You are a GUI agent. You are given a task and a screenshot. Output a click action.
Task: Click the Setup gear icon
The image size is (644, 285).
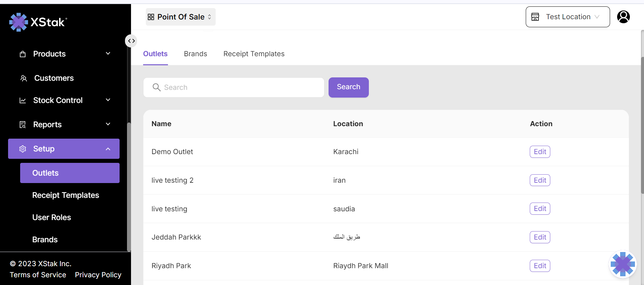tap(23, 149)
